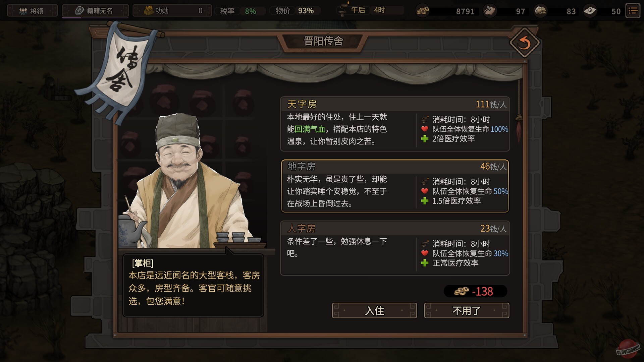Select the 人字房 room option
Viewport: 644px width, 362px height.
click(x=395, y=248)
